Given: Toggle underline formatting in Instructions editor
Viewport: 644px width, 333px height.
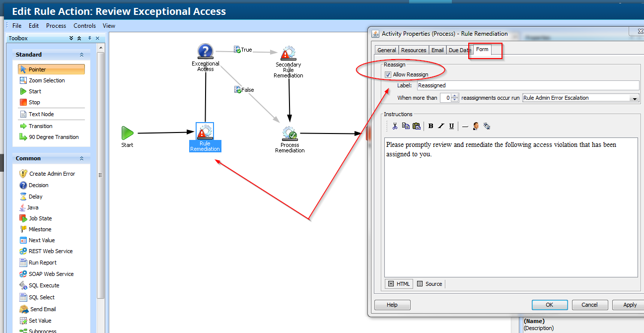Looking at the screenshot, I should pos(451,126).
